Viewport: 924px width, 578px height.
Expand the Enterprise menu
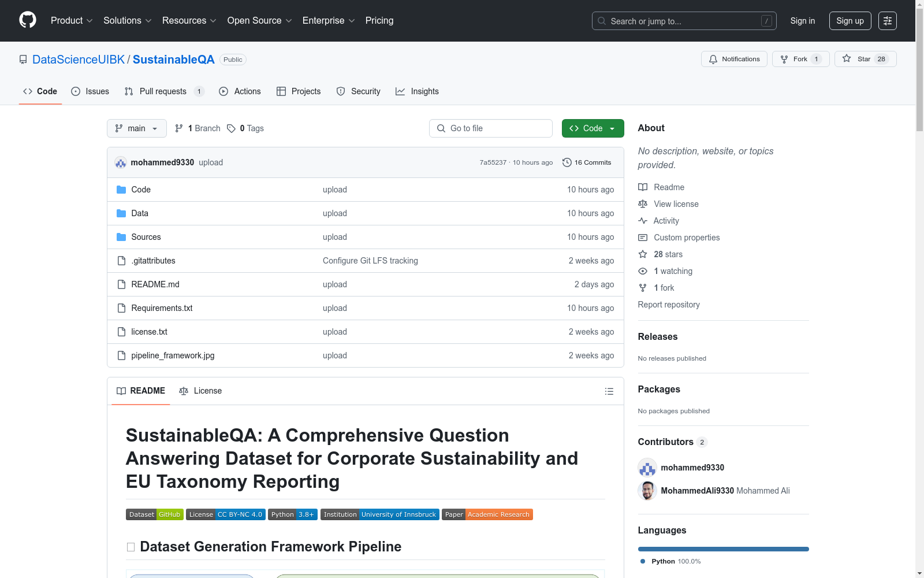(329, 21)
